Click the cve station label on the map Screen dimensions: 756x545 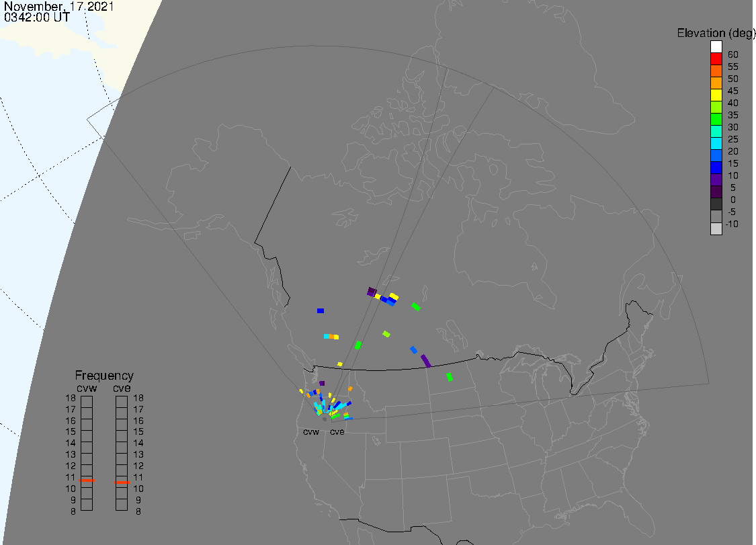click(337, 432)
